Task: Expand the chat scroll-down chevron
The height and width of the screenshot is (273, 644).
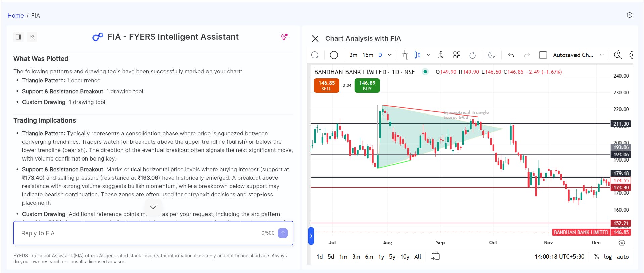Action: pos(153,207)
